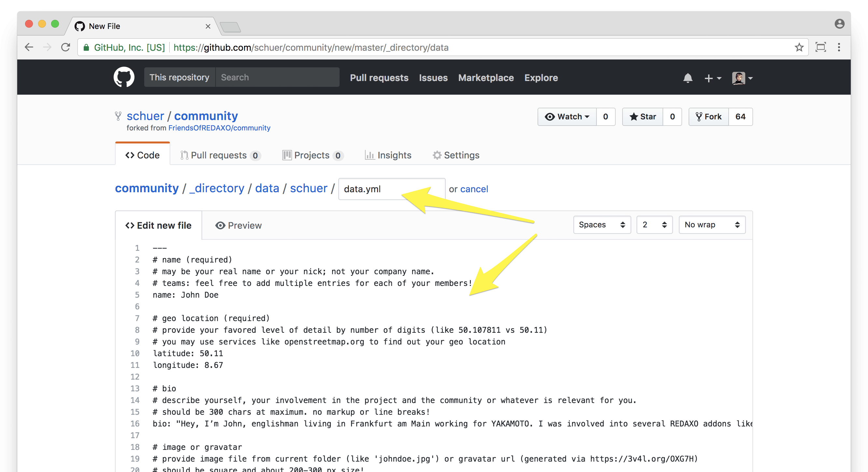Viewport: 868px width, 472px height.
Task: Open Chrome's three-dot menu
Action: pyautogui.click(x=839, y=47)
